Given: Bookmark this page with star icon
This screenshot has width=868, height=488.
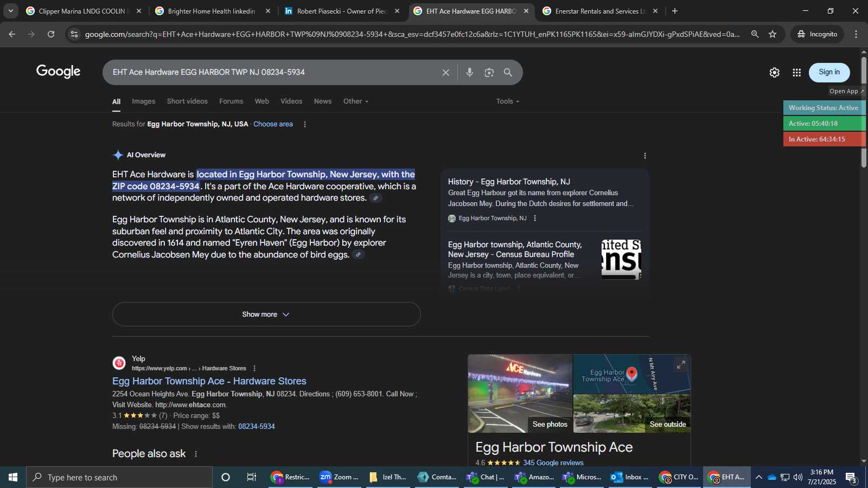Looking at the screenshot, I should tap(773, 34).
